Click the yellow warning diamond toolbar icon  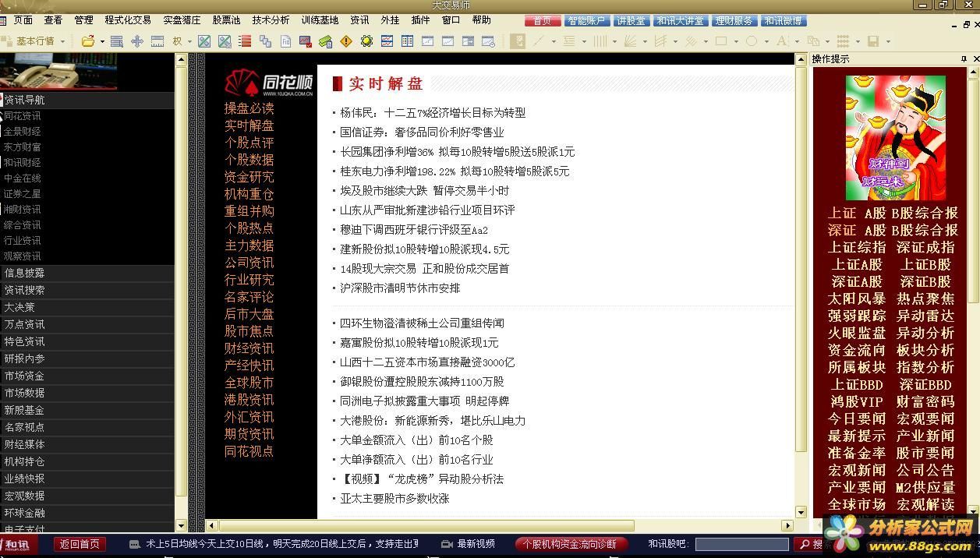click(x=346, y=41)
